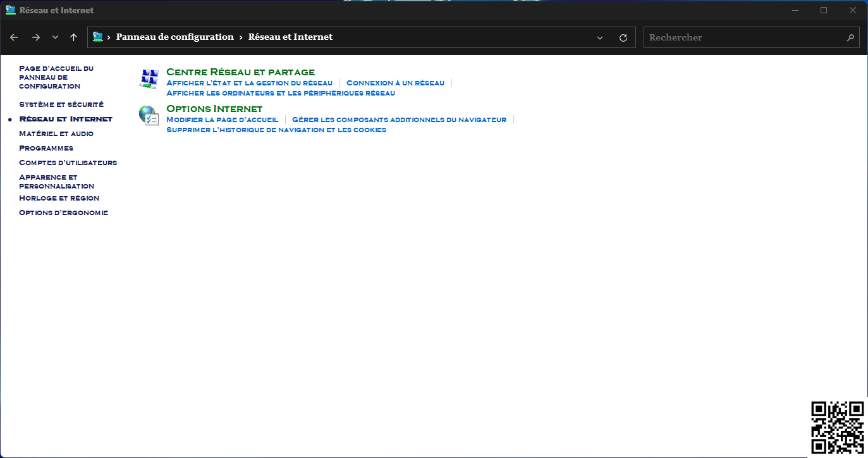Click Gérer les composants additionnels du navigateur
Screen dimensions: 868x458
coord(399,120)
